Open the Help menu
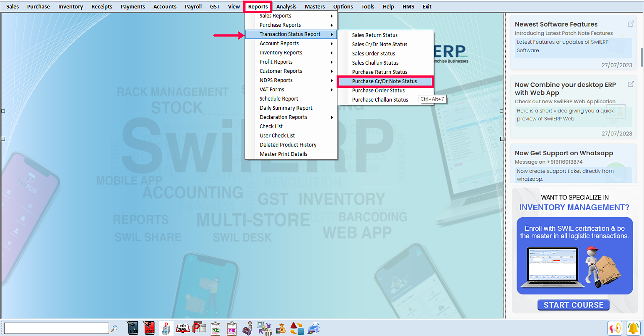Image resolution: width=644 pixels, height=336 pixels. pos(388,6)
